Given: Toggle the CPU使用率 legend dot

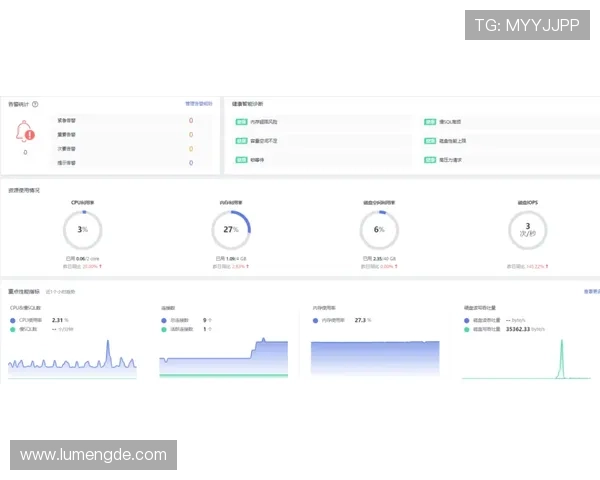Looking at the screenshot, I should coord(13,320).
